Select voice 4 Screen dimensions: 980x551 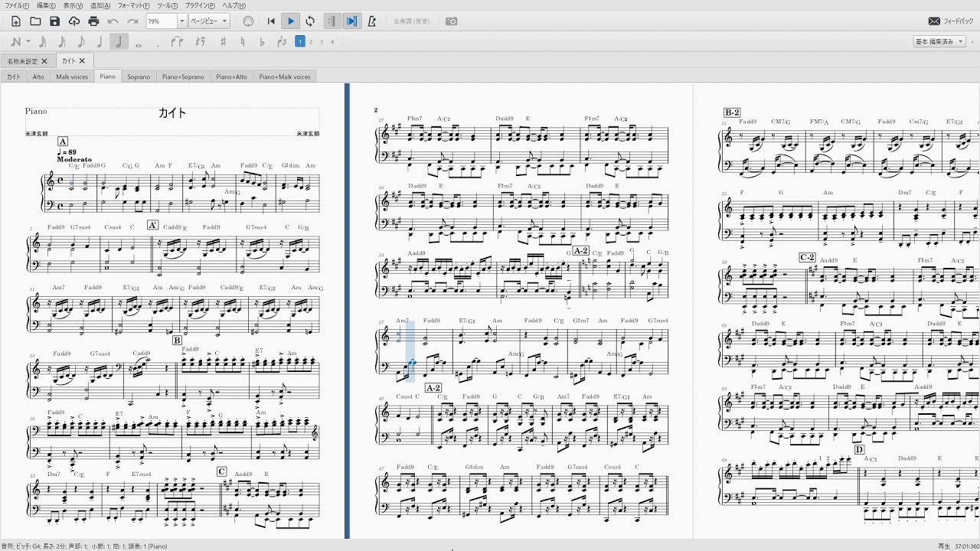tap(332, 42)
